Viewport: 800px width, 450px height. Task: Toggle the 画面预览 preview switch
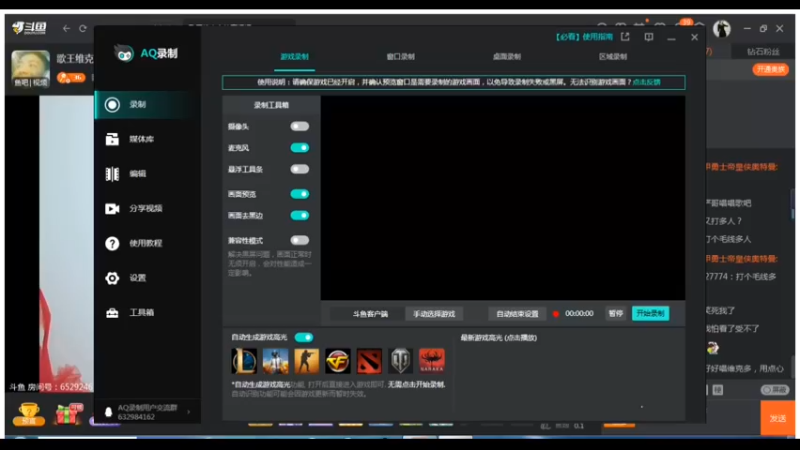point(299,194)
